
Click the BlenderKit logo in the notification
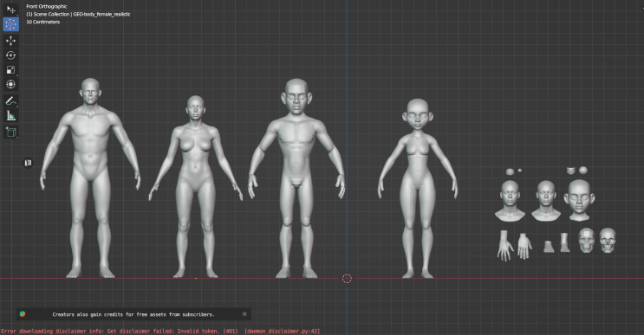tap(23, 314)
